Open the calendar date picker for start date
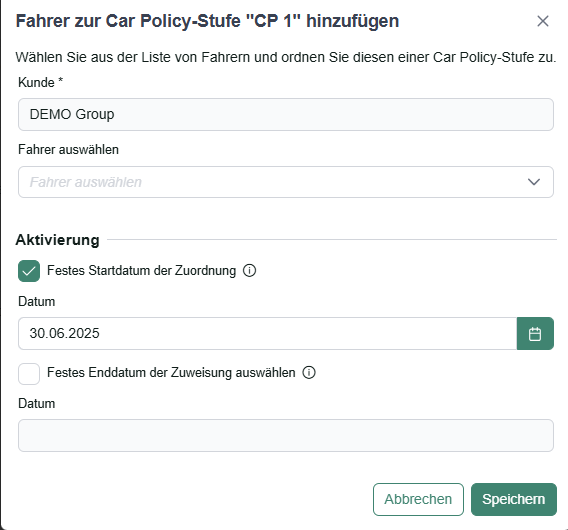 (x=535, y=334)
